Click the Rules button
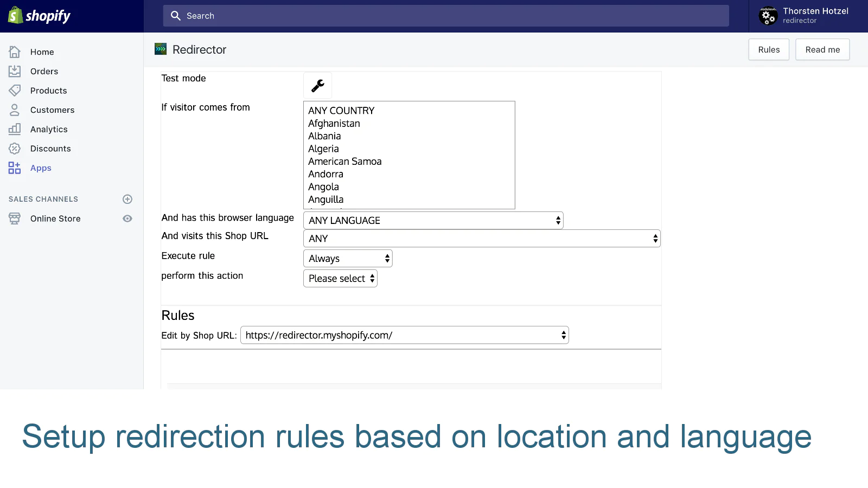 [x=769, y=50]
